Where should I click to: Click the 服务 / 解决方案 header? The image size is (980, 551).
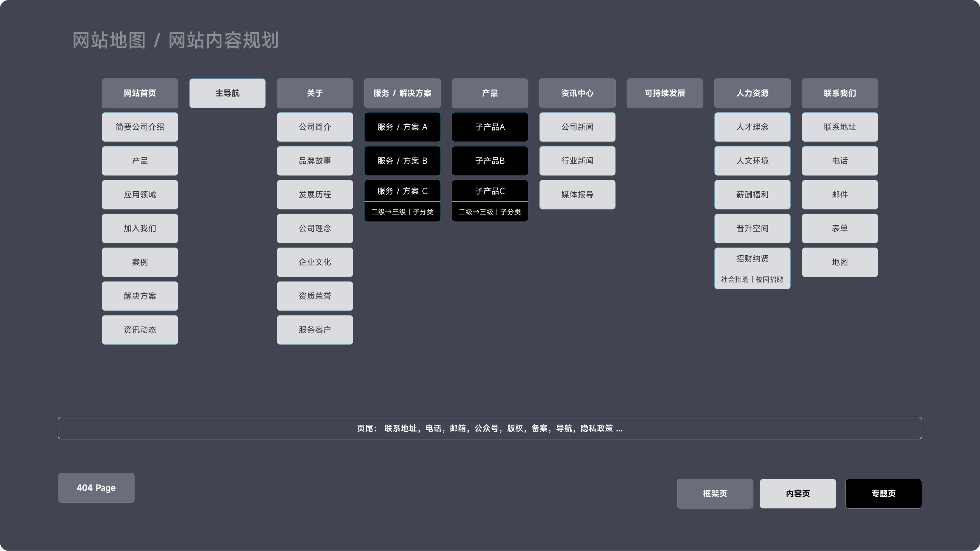pos(402,93)
